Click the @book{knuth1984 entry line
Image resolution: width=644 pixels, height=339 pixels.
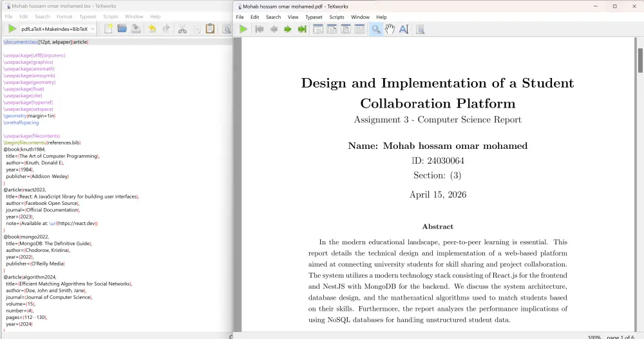(x=24, y=149)
